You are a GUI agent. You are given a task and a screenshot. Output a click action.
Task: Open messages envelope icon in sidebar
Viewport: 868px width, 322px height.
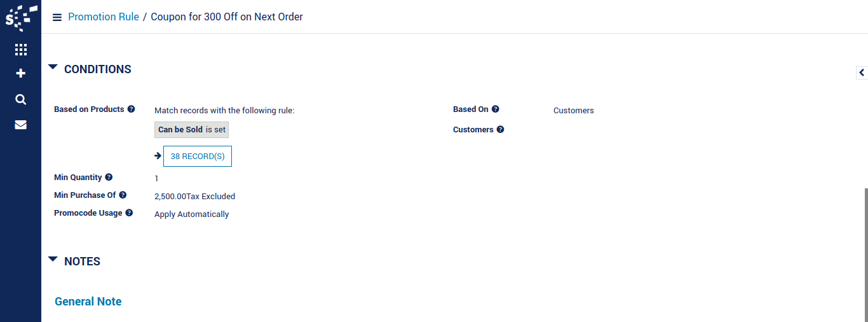point(21,125)
